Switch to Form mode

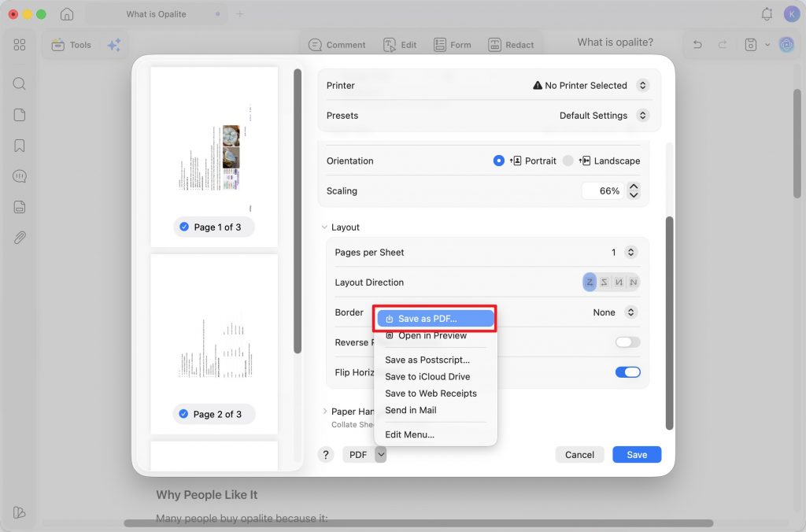453,45
